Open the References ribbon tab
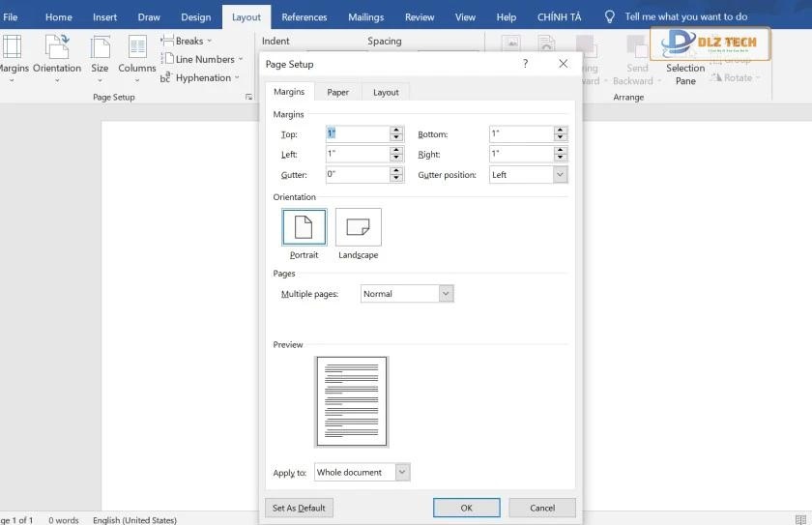The width and height of the screenshot is (812, 525). point(304,16)
